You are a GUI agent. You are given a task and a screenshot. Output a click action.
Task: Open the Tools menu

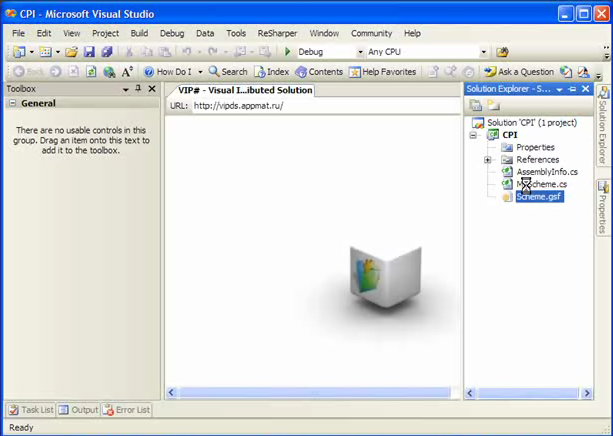click(236, 33)
